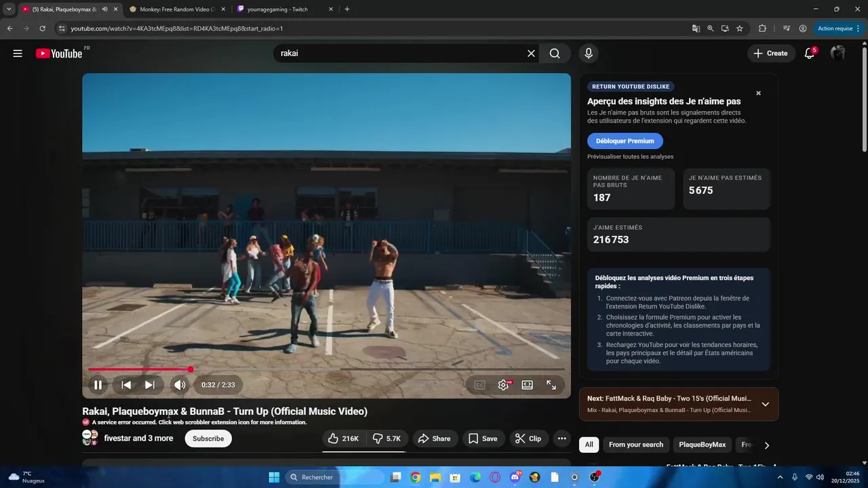Screen dimensions: 868x488
Task: Open Chrome from the taskbar
Action: (x=416, y=477)
